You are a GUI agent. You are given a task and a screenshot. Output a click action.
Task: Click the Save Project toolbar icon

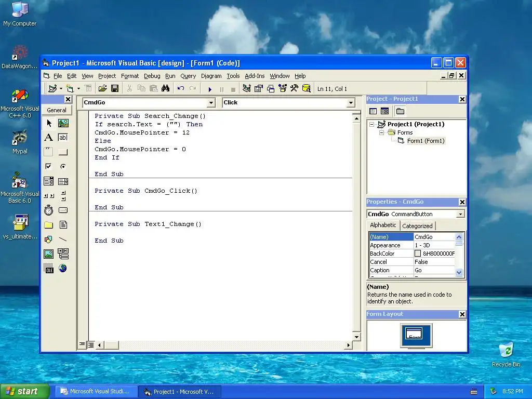click(x=115, y=88)
